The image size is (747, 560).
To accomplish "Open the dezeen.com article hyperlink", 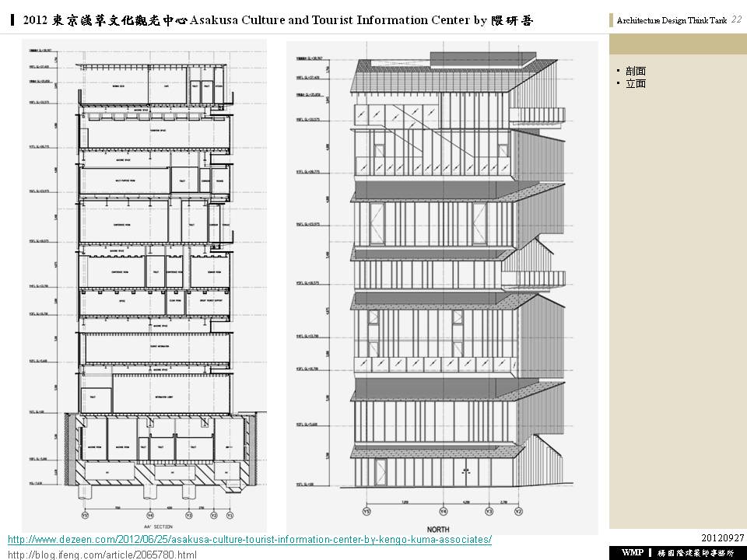I will tap(249, 540).
